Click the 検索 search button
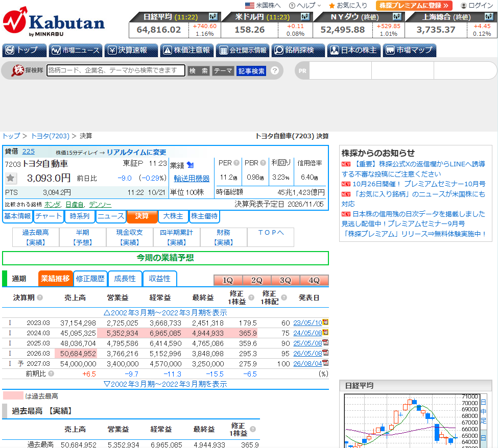 [x=199, y=71]
